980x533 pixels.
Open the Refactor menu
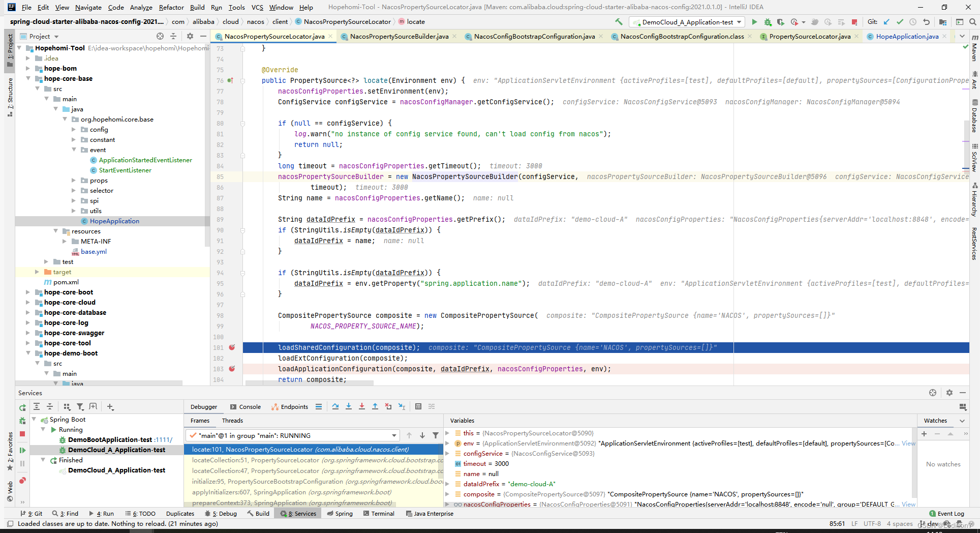171,7
